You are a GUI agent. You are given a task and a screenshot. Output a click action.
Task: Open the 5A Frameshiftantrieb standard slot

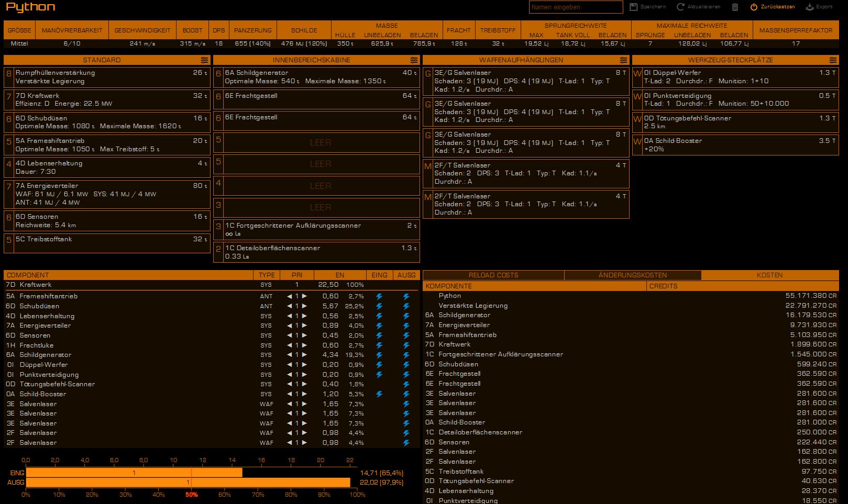107,144
